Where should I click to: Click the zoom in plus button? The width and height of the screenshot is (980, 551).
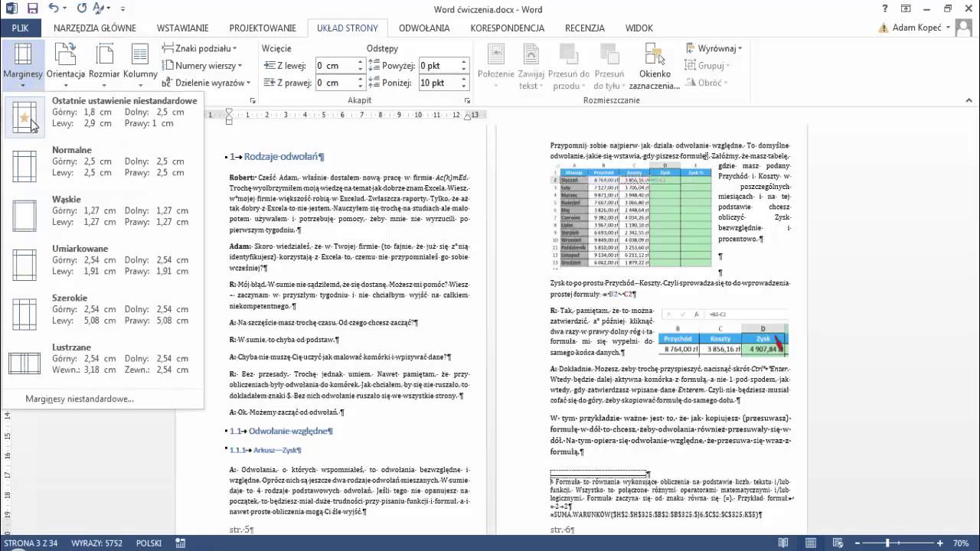point(940,543)
